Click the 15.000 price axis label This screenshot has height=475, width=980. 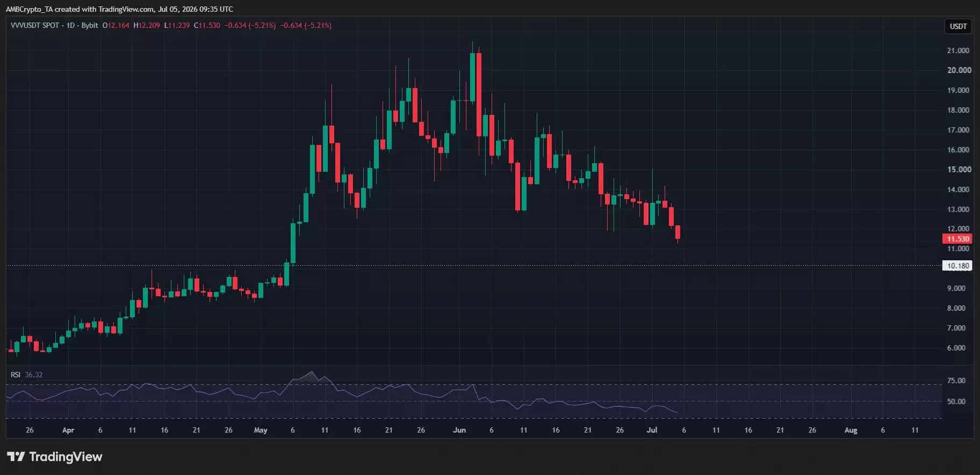pos(959,170)
